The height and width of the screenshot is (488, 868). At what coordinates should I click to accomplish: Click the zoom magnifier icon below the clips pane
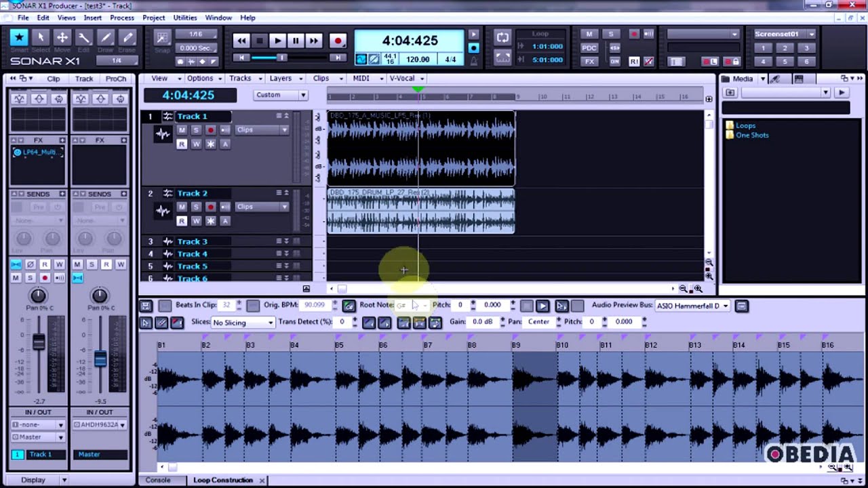(699, 288)
